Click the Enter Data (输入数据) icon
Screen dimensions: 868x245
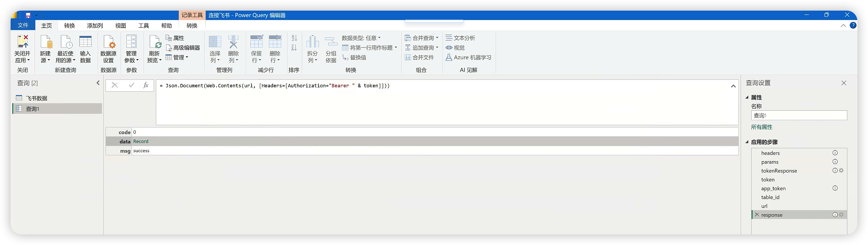(85, 42)
